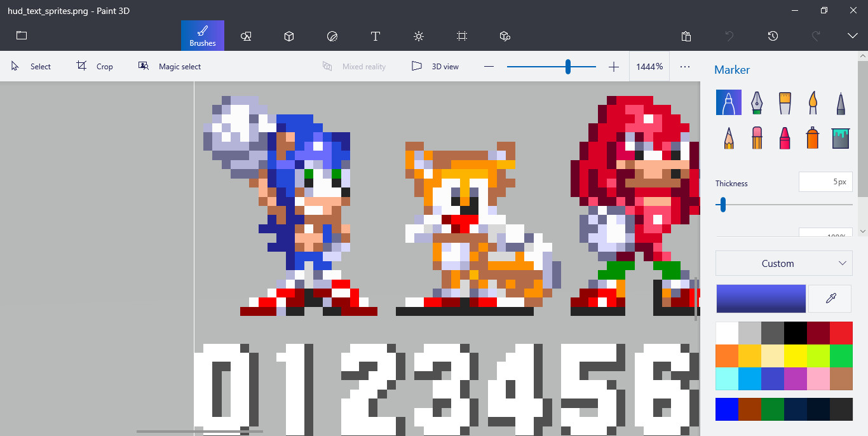Open the Canvas settings
Image resolution: width=868 pixels, height=436 pixels.
[461, 36]
